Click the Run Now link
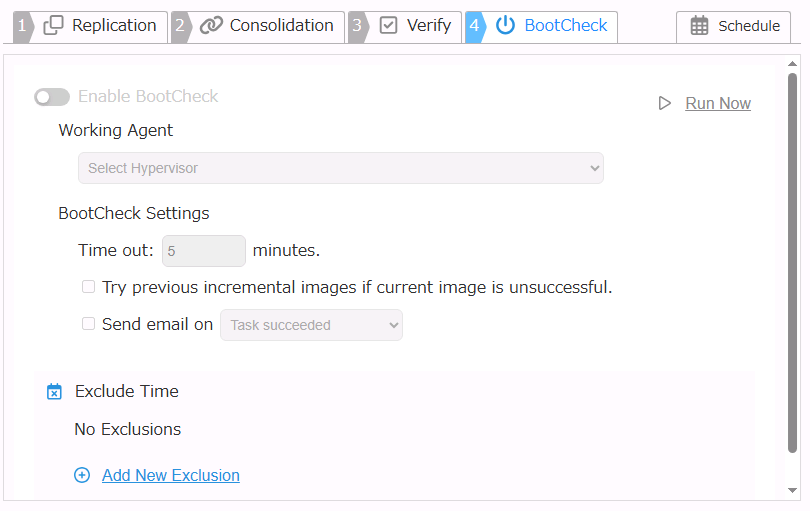Viewport: 810px width, 511px height. pos(718,103)
